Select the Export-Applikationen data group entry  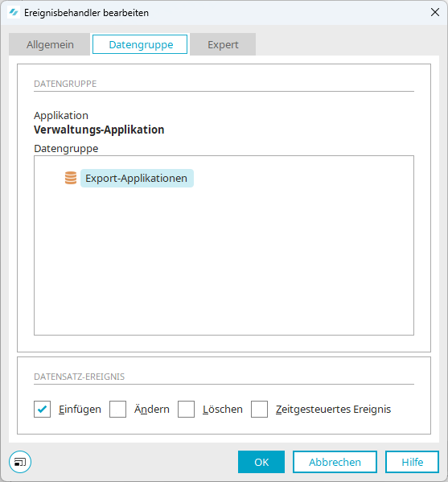(137, 179)
